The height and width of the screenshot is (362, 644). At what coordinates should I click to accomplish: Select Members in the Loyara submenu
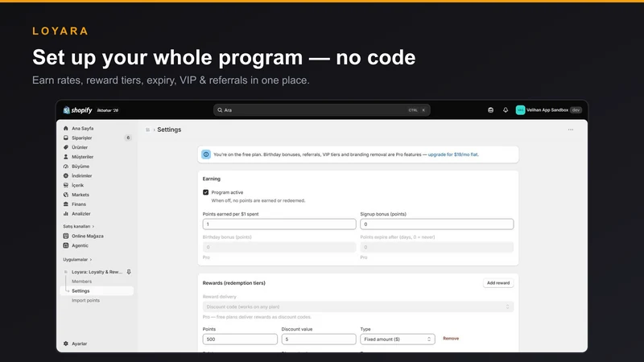pos(82,281)
